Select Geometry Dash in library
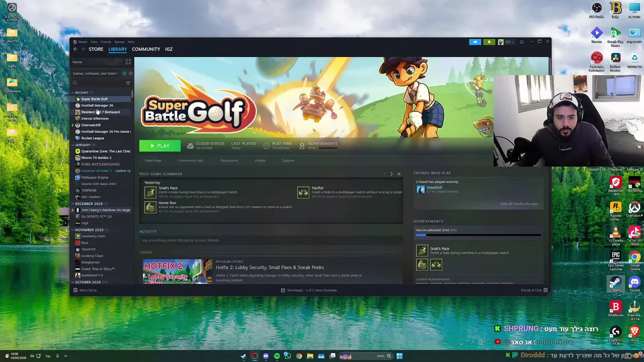The height and width of the screenshot is (362, 644). [x=93, y=236]
